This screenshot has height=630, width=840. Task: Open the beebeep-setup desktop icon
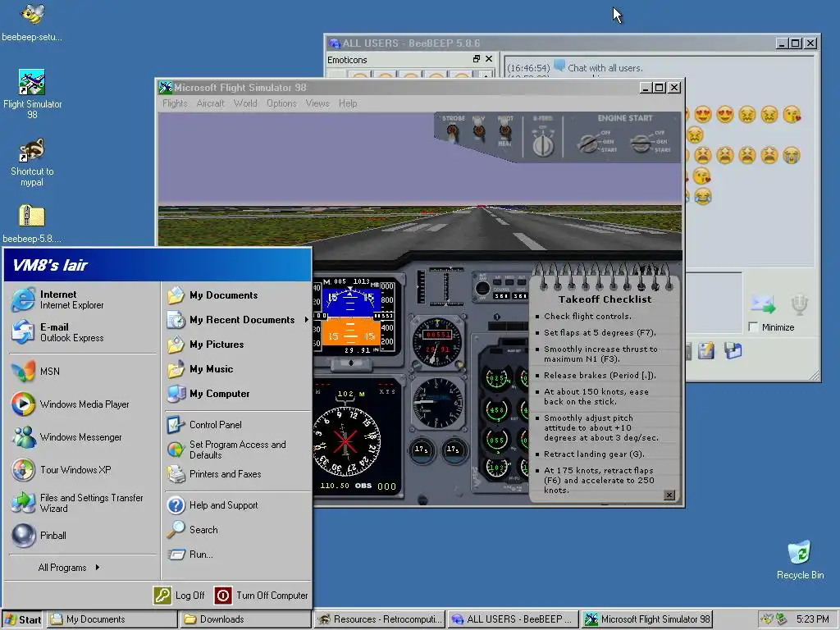[x=32, y=21]
